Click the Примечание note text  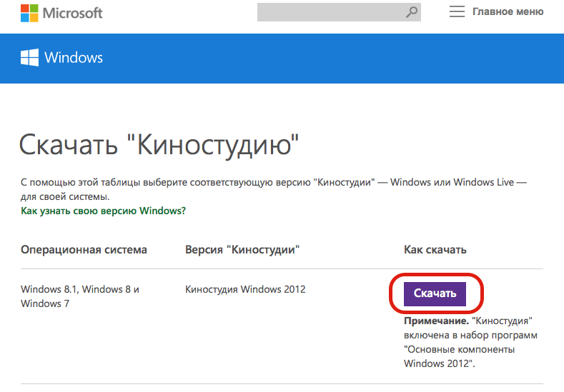pos(470,342)
